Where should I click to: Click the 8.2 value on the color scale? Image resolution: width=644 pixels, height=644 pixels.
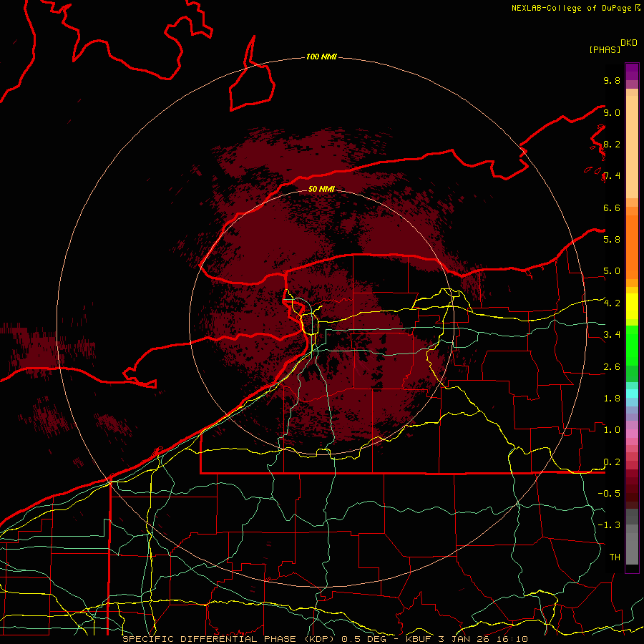pyautogui.click(x=612, y=144)
